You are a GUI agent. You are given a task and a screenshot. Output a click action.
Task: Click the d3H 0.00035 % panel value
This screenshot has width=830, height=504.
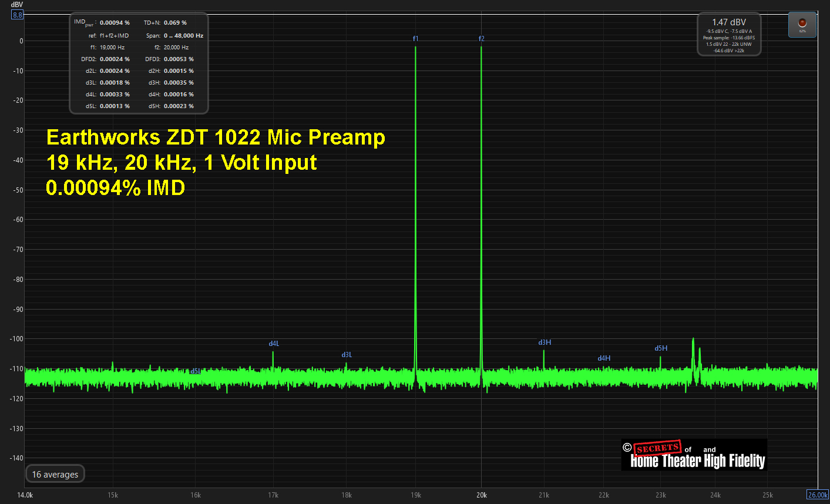coord(179,83)
